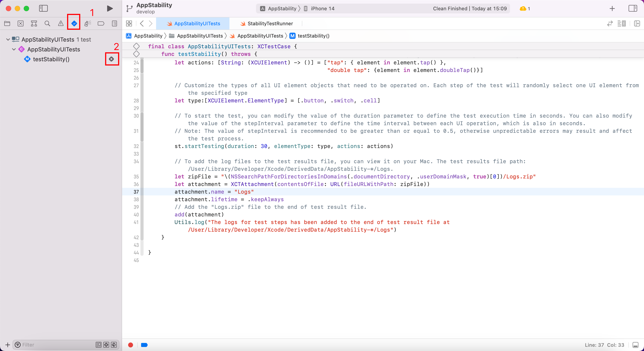Click the AppStabilityUITests swift file breadcrumb
Viewport: 644px width, 351px height.
(x=256, y=36)
